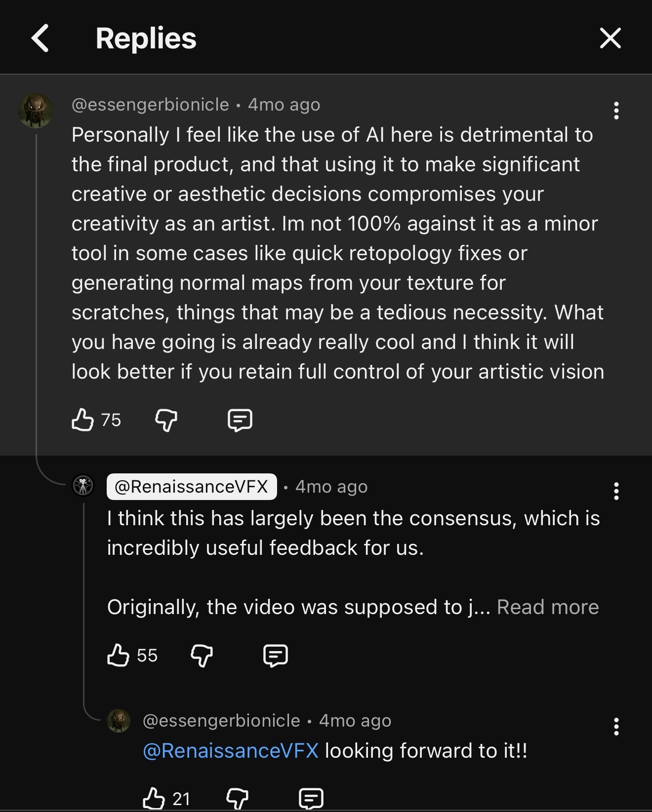The height and width of the screenshot is (812, 652).
Task: Open the highlighted @RenaissanceVFX channel name
Action: (191, 487)
